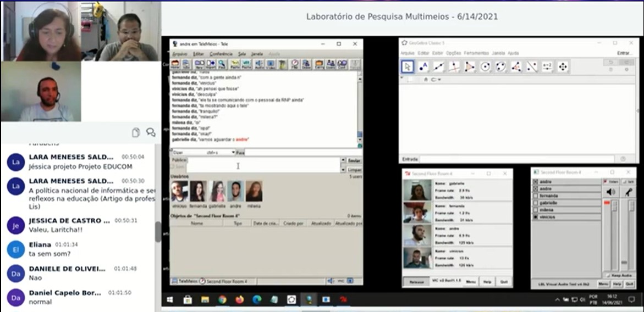This screenshot has height=312, width=644.
Task: Select the Circle with center tool
Action: point(485,66)
